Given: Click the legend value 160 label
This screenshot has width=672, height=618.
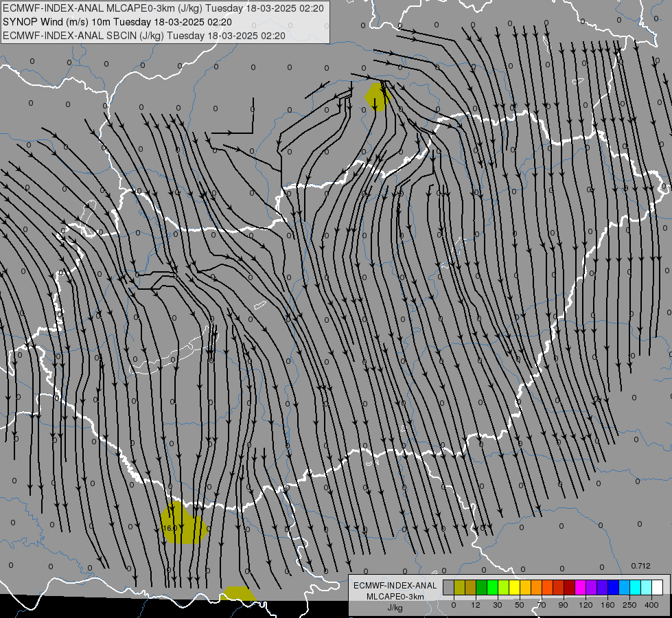Looking at the screenshot, I should click(x=607, y=605).
